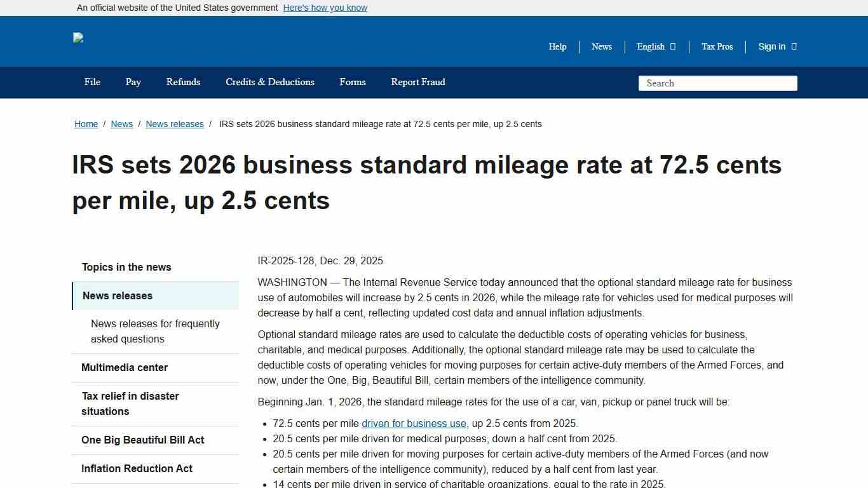Open the Help link in header
The image size is (868, 488).
pos(557,46)
